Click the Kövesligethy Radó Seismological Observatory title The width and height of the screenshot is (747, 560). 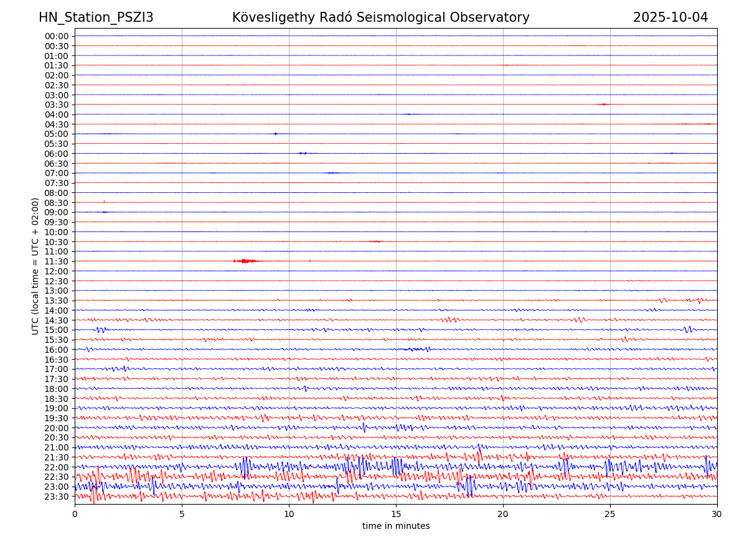click(380, 18)
